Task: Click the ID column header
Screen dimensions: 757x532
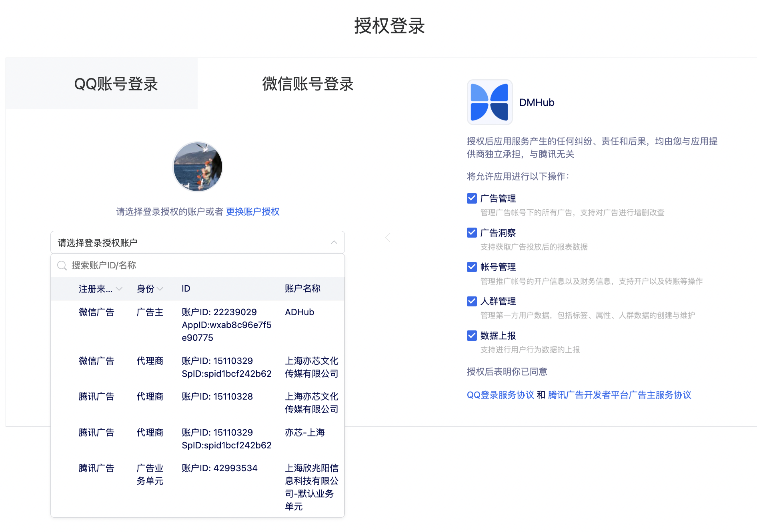Action: click(x=186, y=289)
